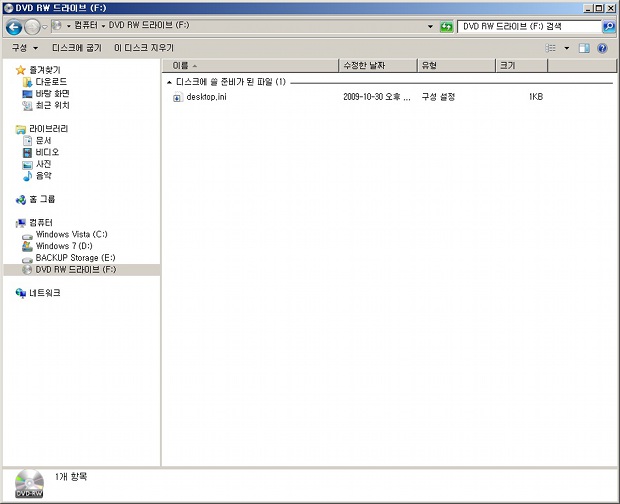Select 라이브러리 in the navigation pane
620x504 pixels.
click(x=48, y=129)
